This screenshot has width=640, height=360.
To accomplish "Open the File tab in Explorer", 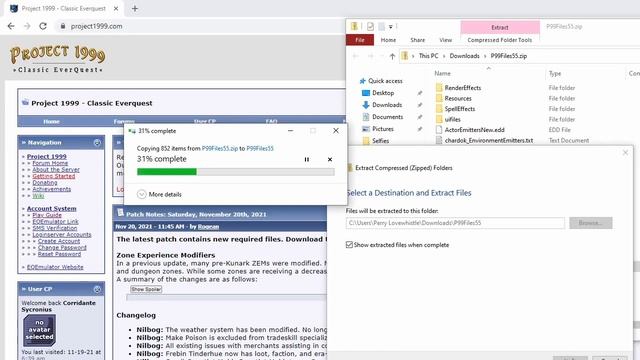I will (360, 40).
